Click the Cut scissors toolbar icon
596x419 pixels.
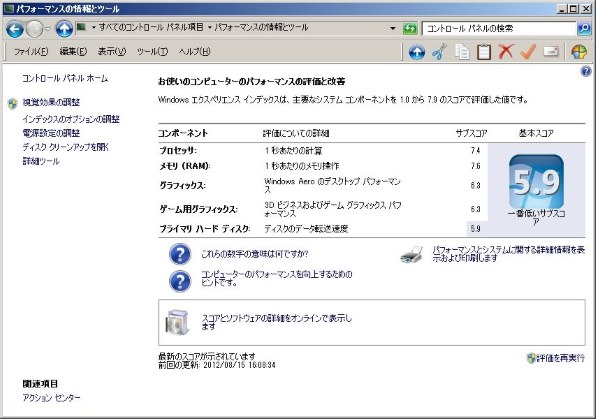(x=439, y=52)
